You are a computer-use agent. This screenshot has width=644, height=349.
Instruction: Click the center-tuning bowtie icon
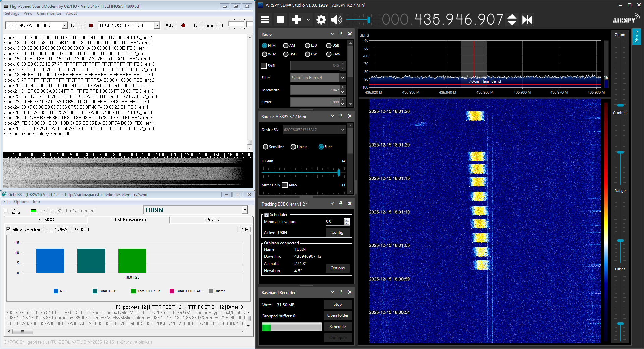pos(527,20)
